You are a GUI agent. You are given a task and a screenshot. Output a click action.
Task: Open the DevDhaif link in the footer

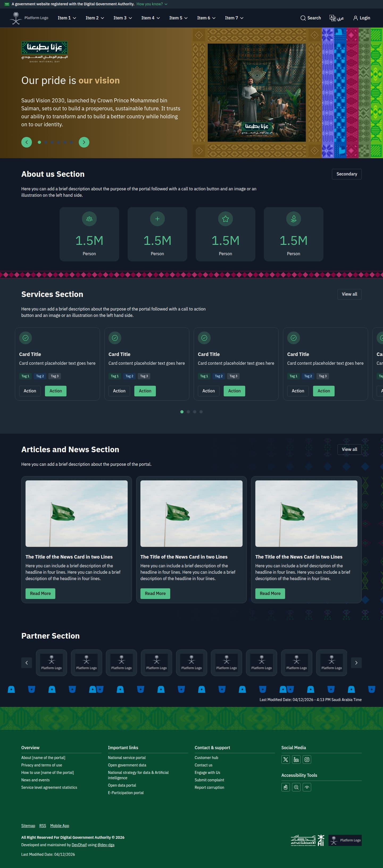(79, 845)
